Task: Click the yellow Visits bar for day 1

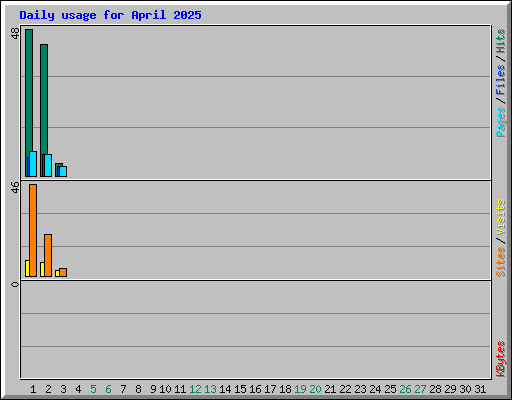Action: tap(27, 269)
